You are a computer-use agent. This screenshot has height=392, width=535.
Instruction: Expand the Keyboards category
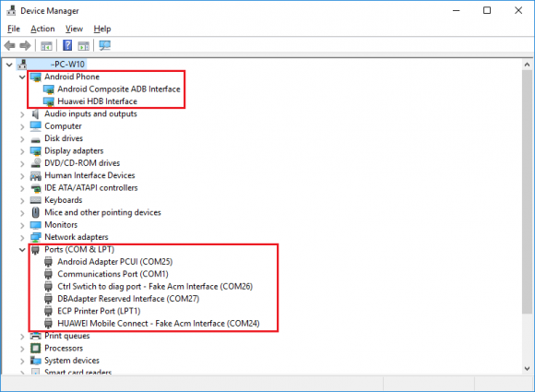pyautogui.click(x=22, y=200)
